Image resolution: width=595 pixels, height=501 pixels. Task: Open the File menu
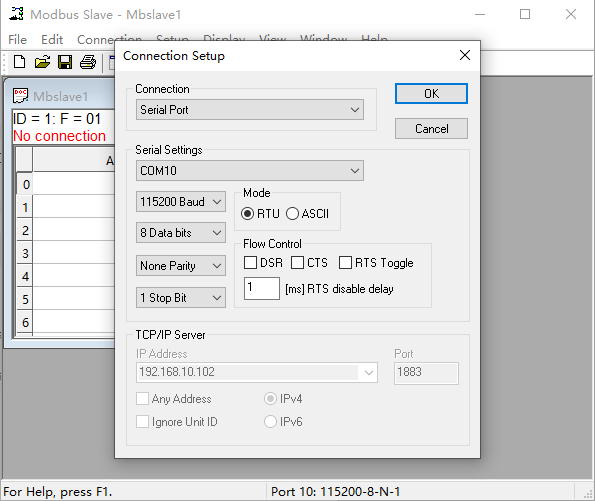point(17,39)
